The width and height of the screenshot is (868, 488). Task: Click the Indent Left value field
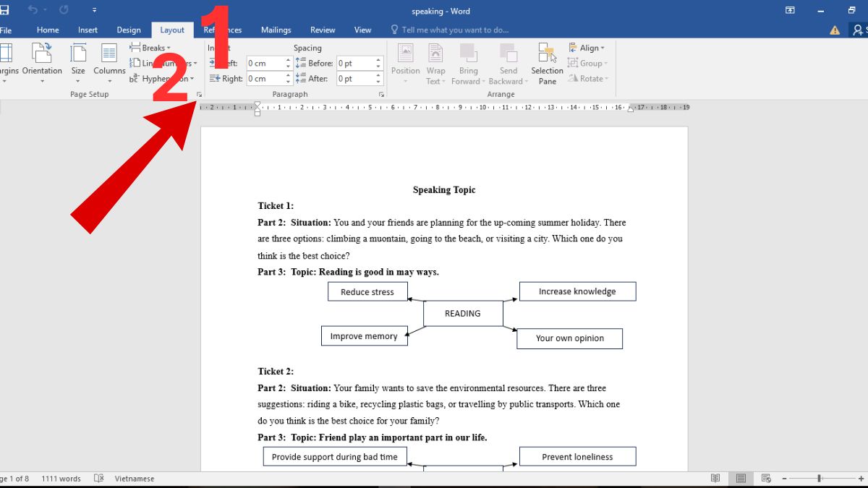click(265, 63)
